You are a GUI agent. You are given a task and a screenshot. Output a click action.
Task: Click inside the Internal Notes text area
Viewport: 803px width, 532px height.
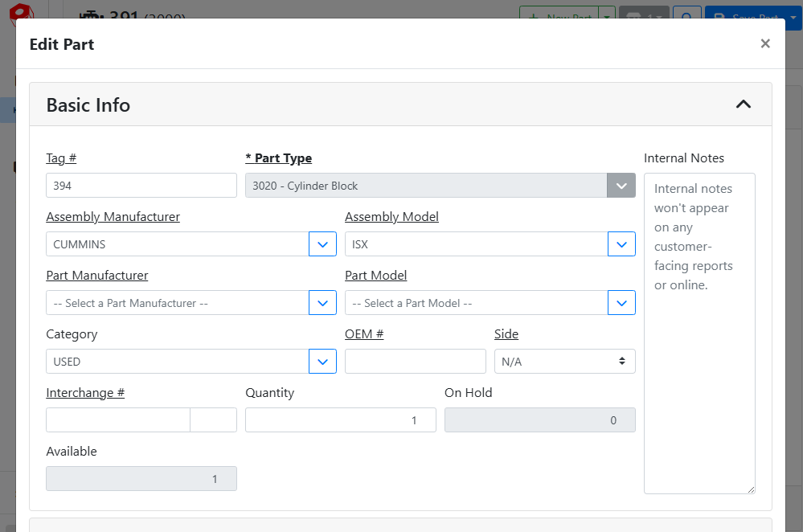pyautogui.click(x=699, y=362)
